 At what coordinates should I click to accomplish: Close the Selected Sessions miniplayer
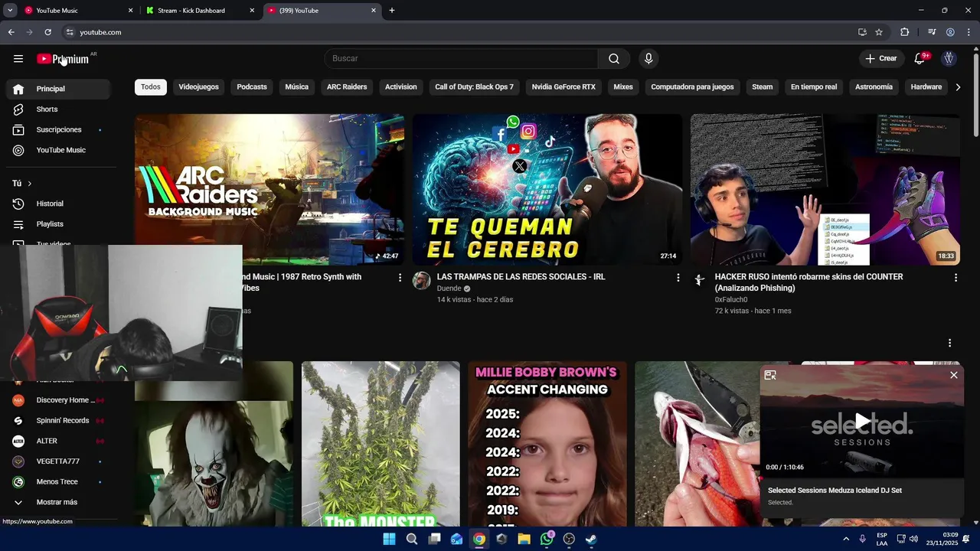[953, 375]
